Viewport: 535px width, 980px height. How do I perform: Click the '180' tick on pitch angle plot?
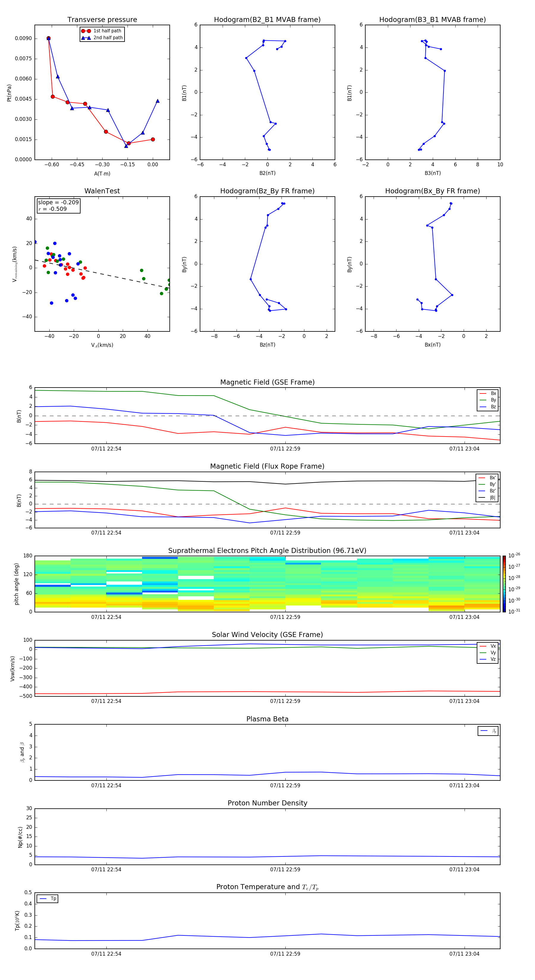28,556
